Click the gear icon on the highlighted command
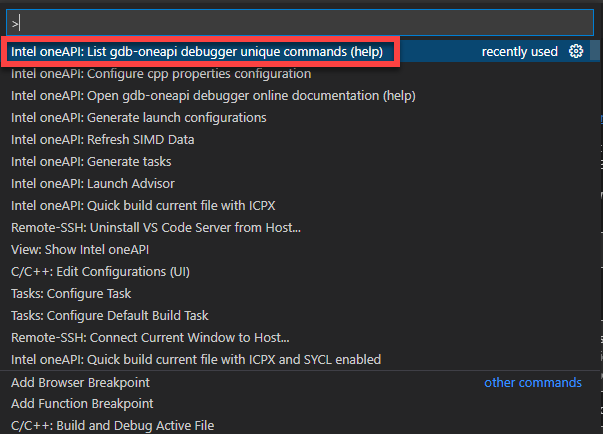The width and height of the screenshot is (603, 434). [576, 52]
